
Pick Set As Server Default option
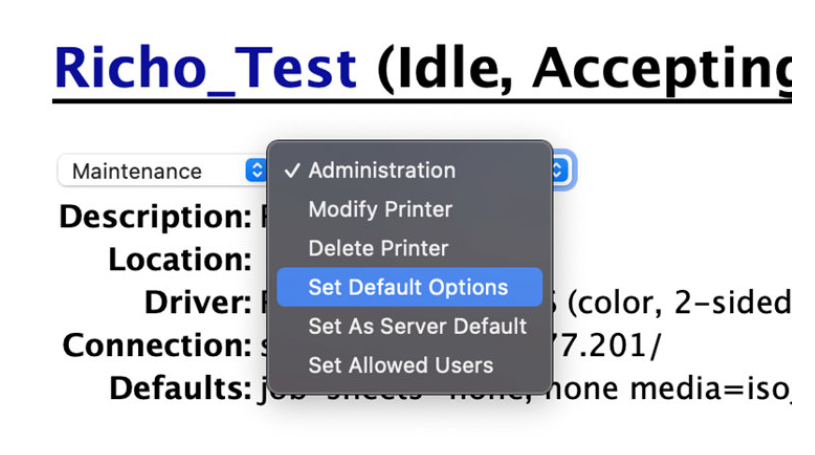(x=417, y=326)
